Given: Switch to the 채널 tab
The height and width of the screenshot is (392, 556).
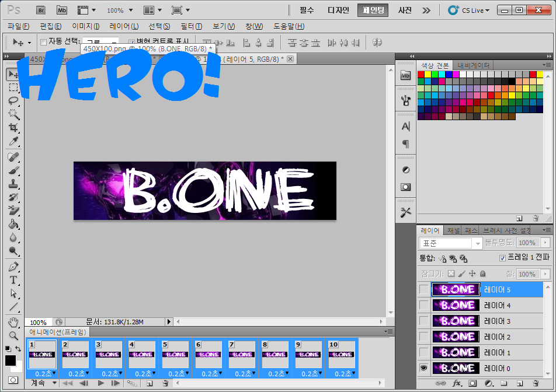Looking at the screenshot, I should click(x=453, y=230).
